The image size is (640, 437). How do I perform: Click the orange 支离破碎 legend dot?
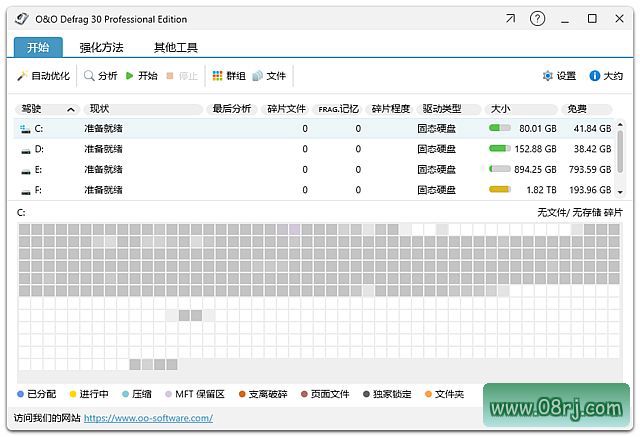[x=242, y=394]
